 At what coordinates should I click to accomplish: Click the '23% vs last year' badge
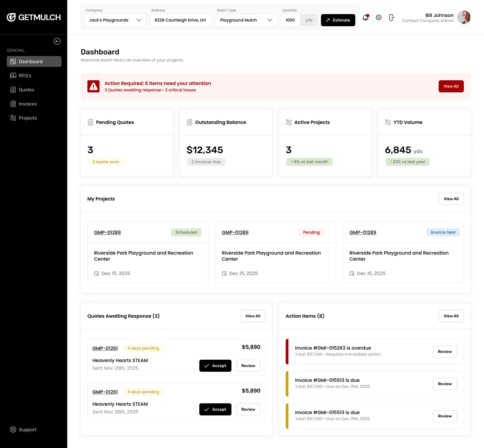click(x=407, y=162)
